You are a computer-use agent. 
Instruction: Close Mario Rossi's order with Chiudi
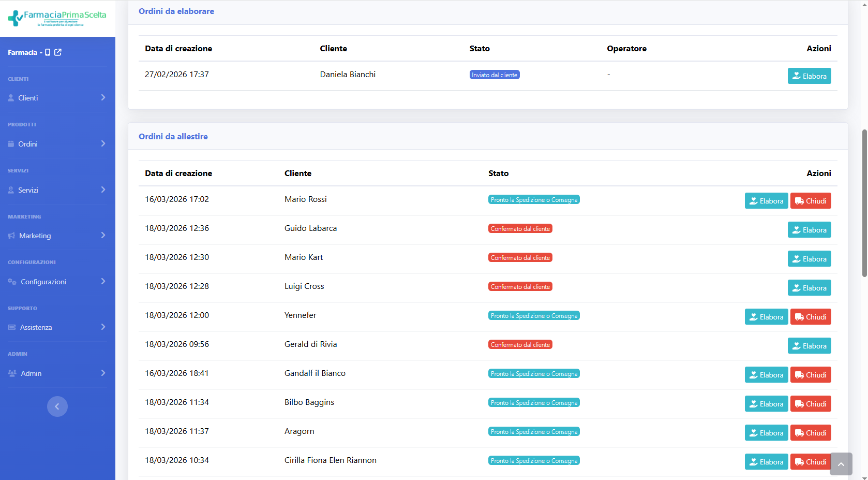(x=811, y=201)
